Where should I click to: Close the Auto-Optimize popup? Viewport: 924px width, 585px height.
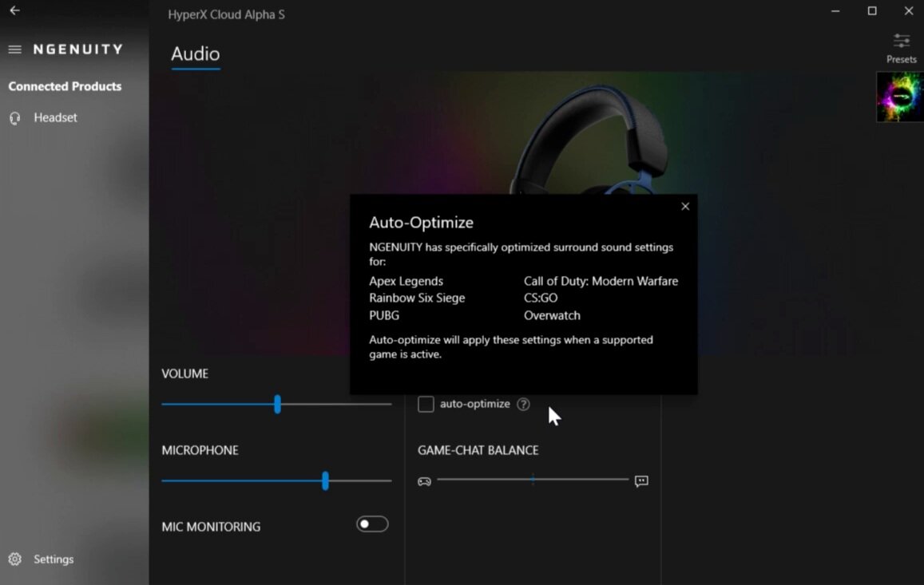pyautogui.click(x=684, y=206)
